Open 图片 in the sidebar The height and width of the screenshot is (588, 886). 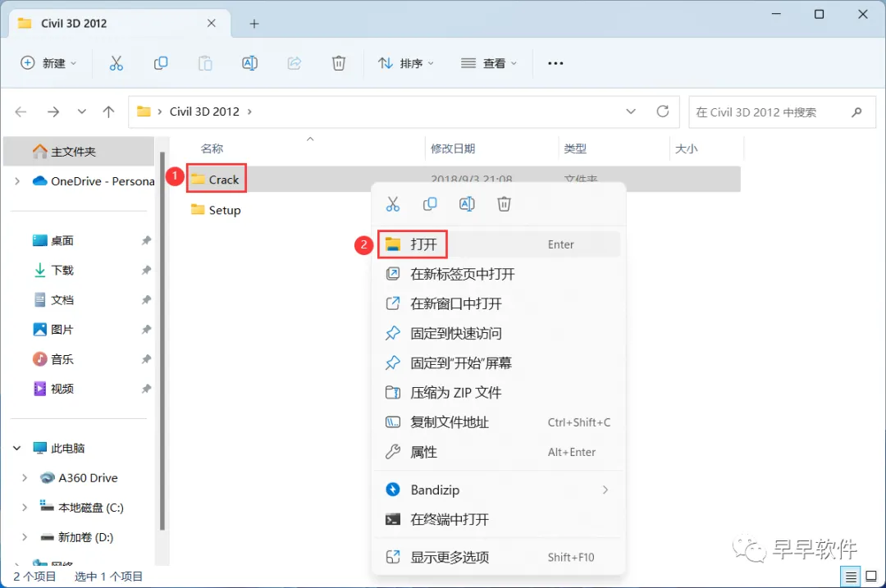coord(53,330)
